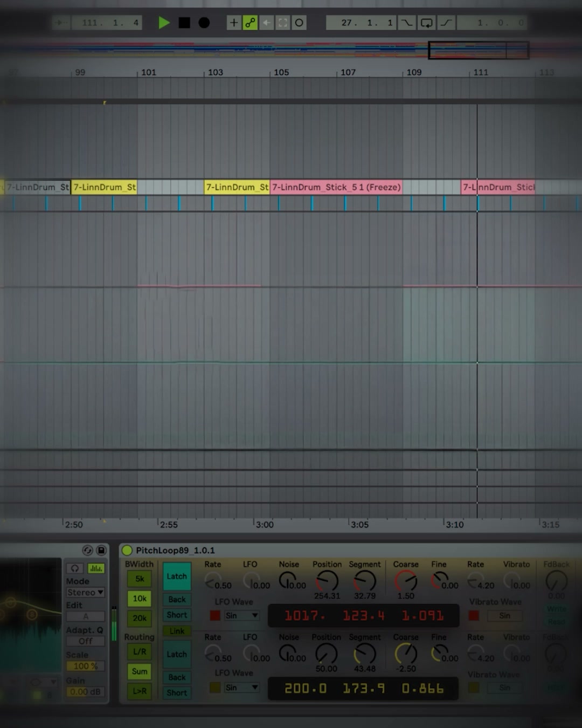Click bar 109 on the beat ruler
This screenshot has width=582, height=728.
pos(414,72)
